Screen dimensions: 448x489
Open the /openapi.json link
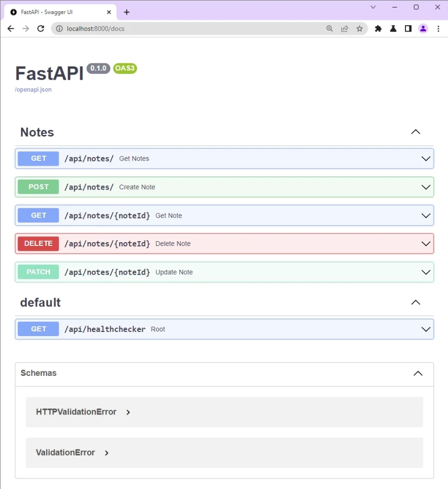33,89
